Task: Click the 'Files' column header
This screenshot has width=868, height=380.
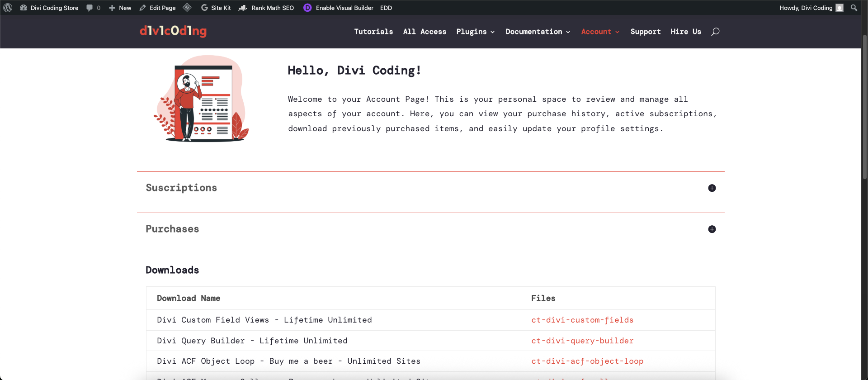Action: click(543, 298)
